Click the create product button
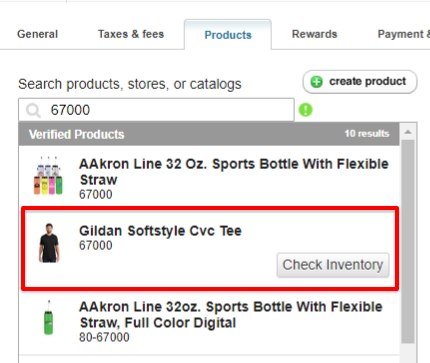Screen dimensions: 430x363 pyautogui.click(x=360, y=82)
